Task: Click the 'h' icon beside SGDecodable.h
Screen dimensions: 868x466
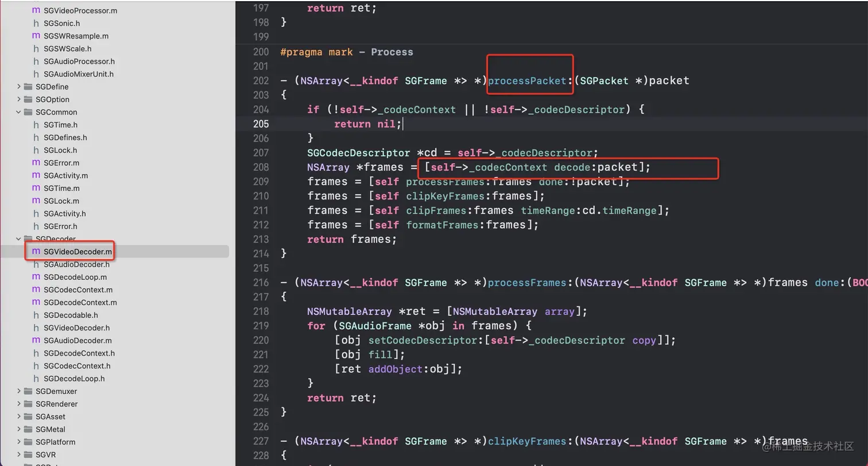Action: 36,315
